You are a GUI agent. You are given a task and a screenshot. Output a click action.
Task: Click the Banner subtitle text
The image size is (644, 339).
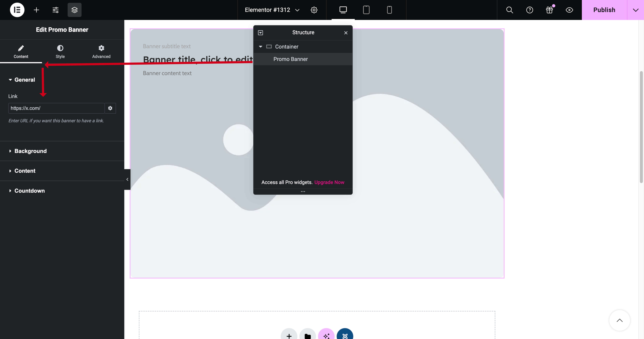[x=167, y=46]
